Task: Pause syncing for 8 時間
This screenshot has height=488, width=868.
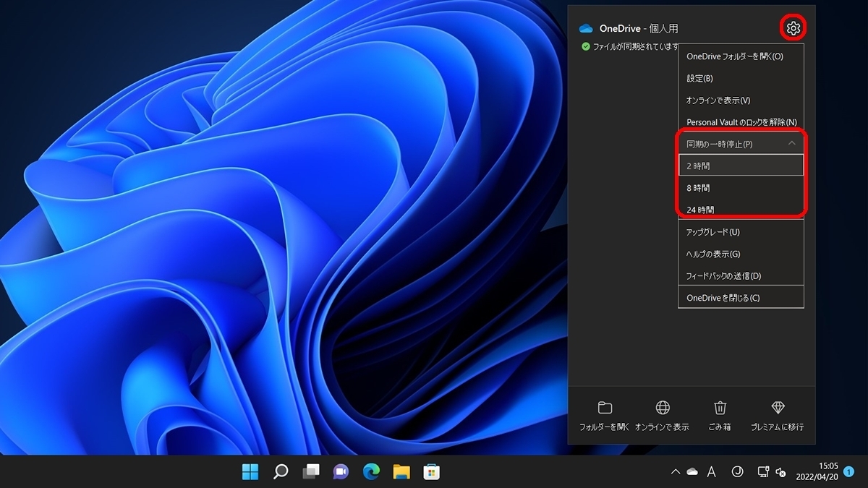Action: coord(741,188)
